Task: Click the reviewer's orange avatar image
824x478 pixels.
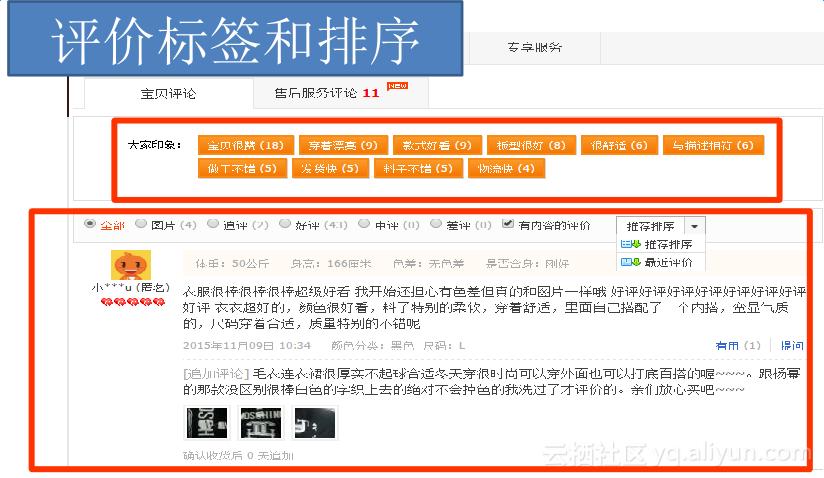Action: (131, 265)
